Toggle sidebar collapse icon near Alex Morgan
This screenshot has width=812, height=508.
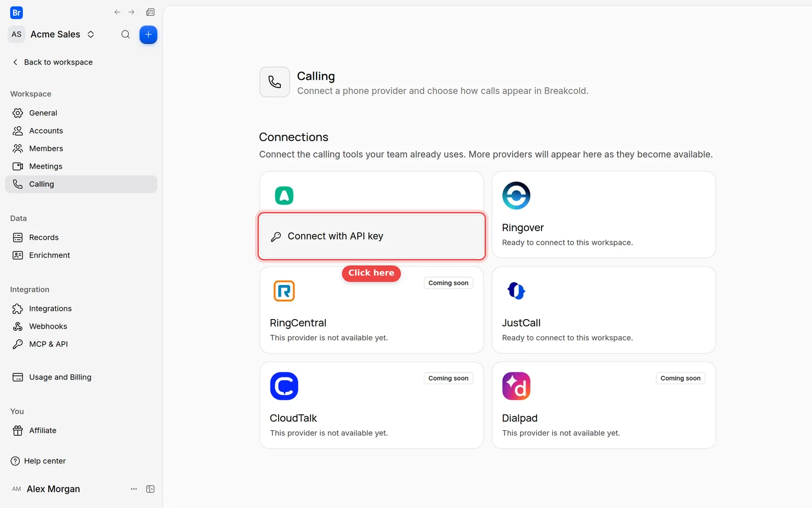[x=150, y=489]
